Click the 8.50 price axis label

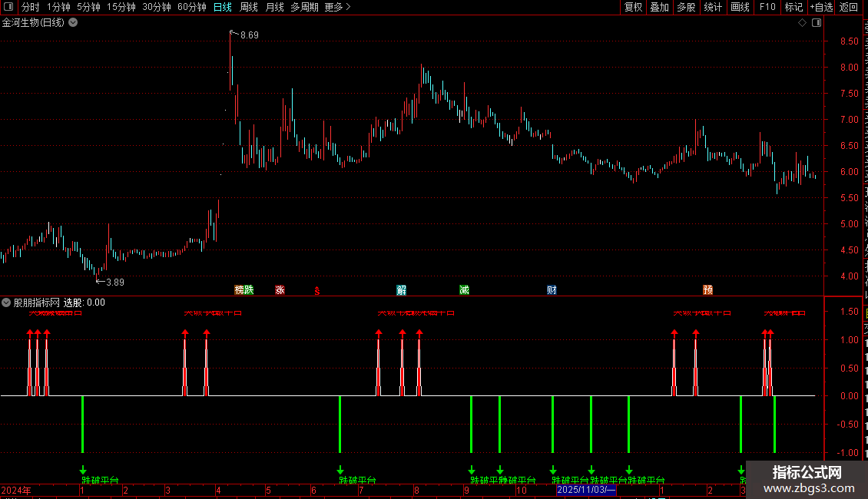849,41
